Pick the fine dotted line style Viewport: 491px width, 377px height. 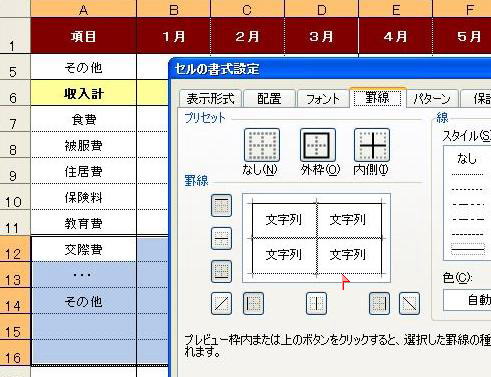point(468,174)
